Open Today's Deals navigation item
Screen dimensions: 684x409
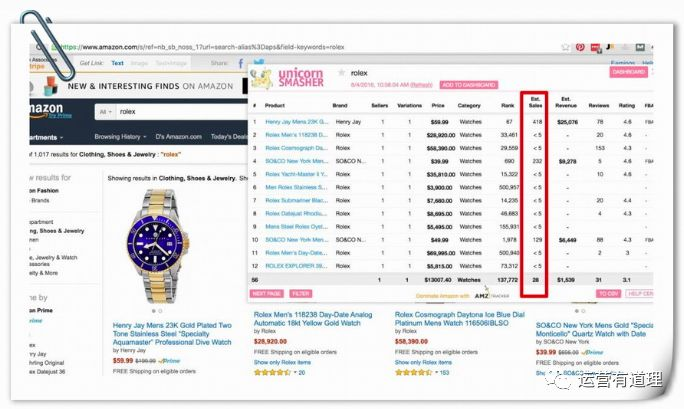229,136
